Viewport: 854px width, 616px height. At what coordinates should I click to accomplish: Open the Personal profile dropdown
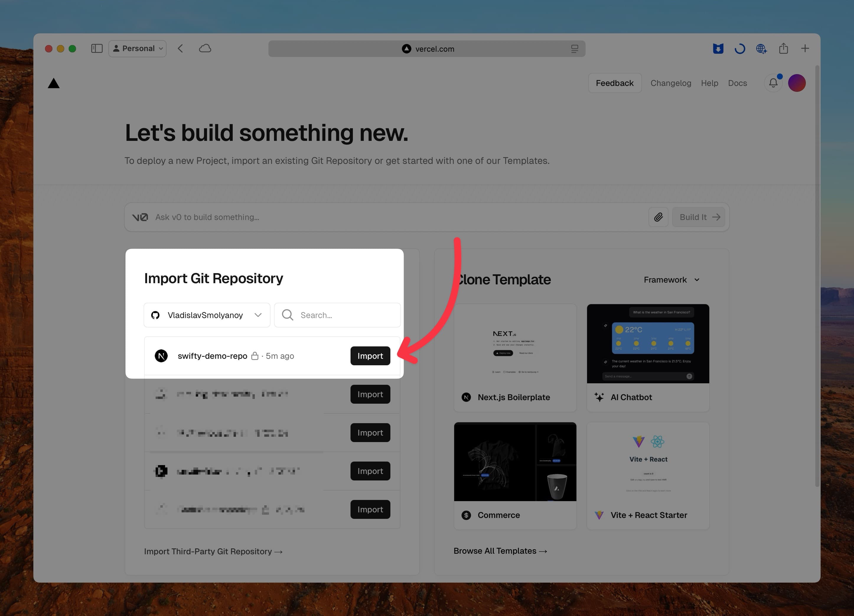click(137, 48)
